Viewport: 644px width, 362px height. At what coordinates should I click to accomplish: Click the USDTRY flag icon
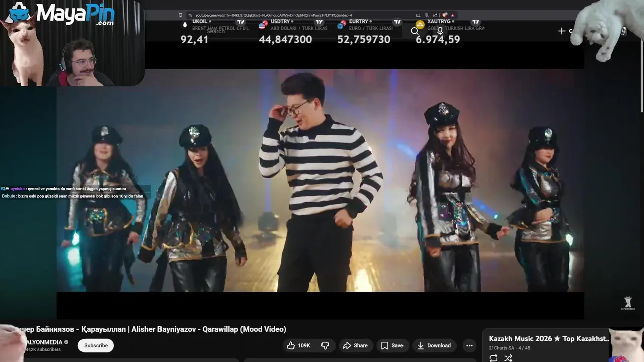pyautogui.click(x=263, y=24)
